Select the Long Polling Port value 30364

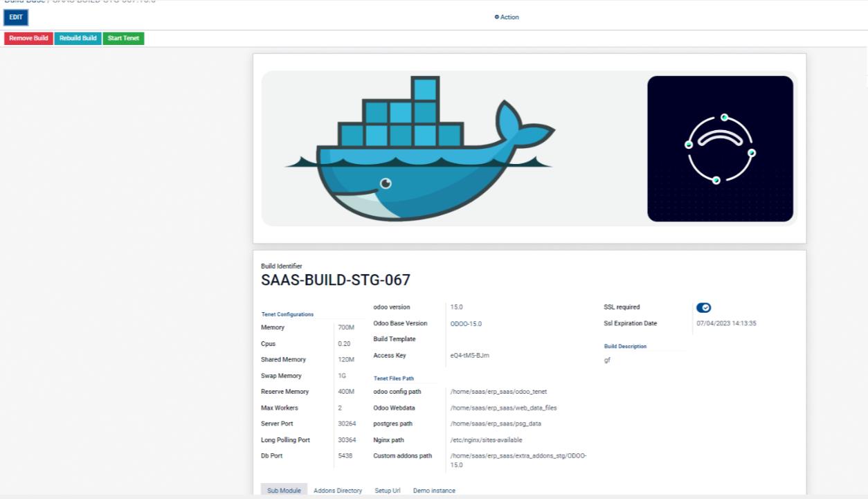click(347, 440)
